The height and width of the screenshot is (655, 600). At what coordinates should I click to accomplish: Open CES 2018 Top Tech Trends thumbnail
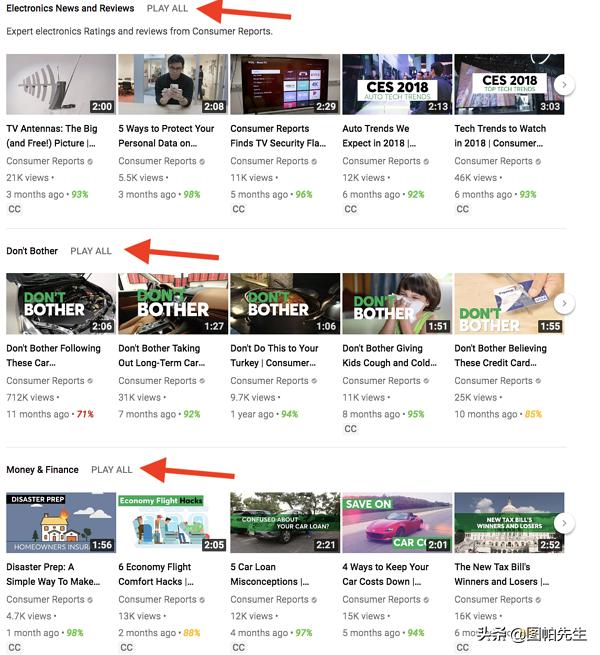tap(509, 84)
